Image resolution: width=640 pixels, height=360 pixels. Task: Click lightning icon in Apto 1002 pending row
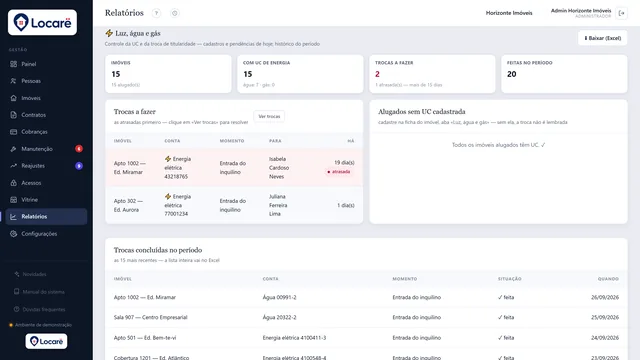pyautogui.click(x=168, y=159)
